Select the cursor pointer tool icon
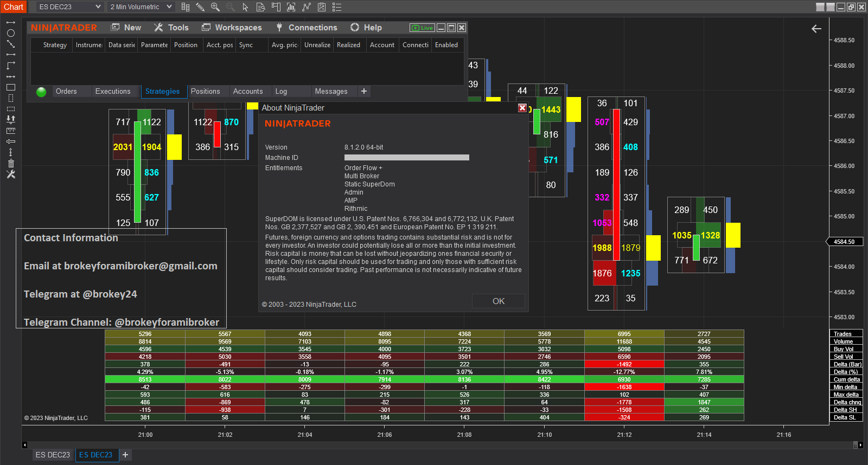Image resolution: width=868 pixels, height=465 pixels. (245, 7)
